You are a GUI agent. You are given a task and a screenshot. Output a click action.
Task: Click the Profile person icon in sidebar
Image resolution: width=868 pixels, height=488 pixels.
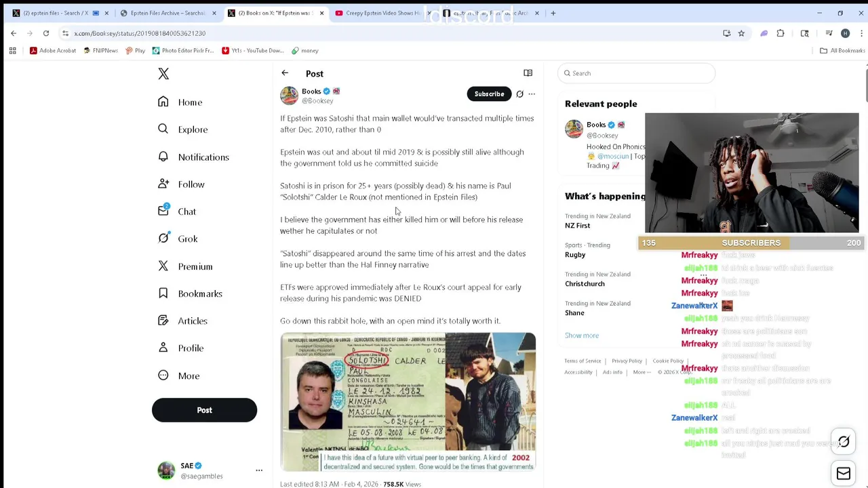(x=163, y=348)
